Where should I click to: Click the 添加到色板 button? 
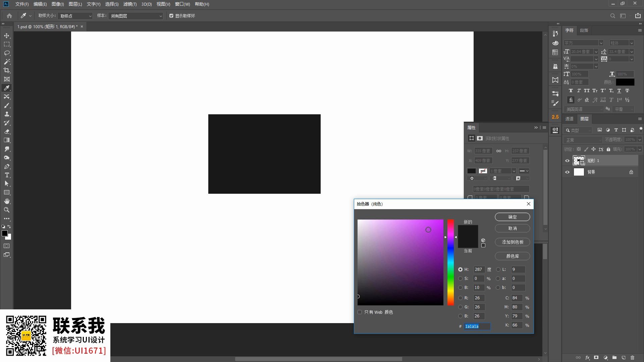[512, 242]
